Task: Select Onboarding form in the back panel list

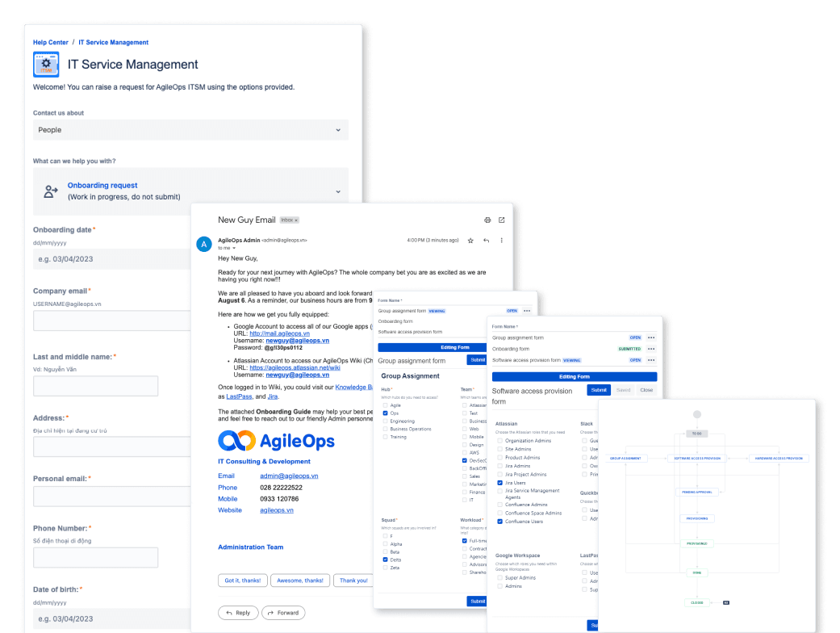Action: tap(395, 321)
